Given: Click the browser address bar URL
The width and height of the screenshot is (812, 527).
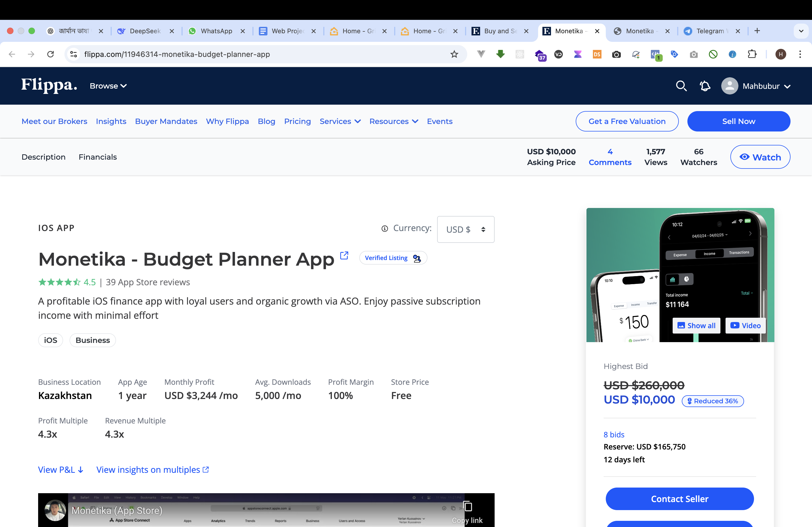Looking at the screenshot, I should click(177, 54).
